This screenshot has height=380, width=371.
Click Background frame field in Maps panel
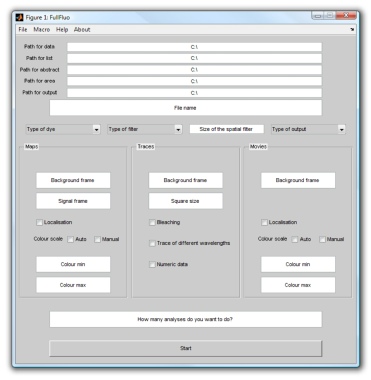pyautogui.click(x=73, y=180)
